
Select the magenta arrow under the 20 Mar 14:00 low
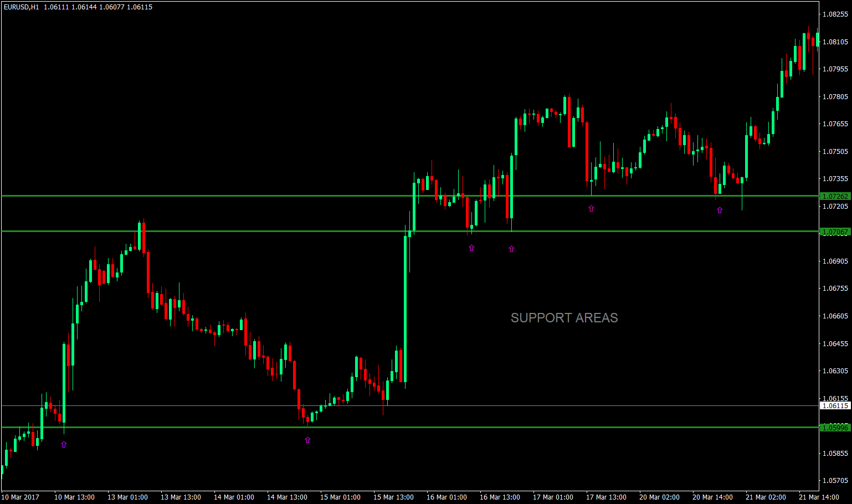(720, 210)
